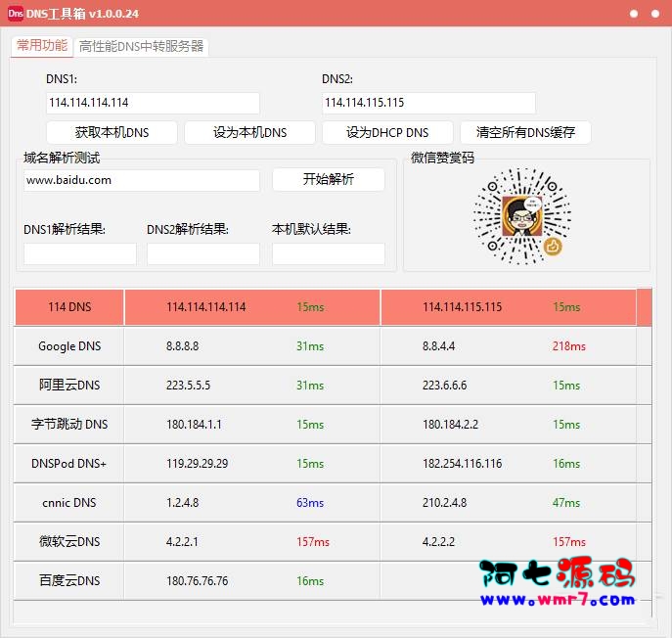The width and height of the screenshot is (672, 638).
Task: Select address 4.2.2.2
Action: point(438,542)
